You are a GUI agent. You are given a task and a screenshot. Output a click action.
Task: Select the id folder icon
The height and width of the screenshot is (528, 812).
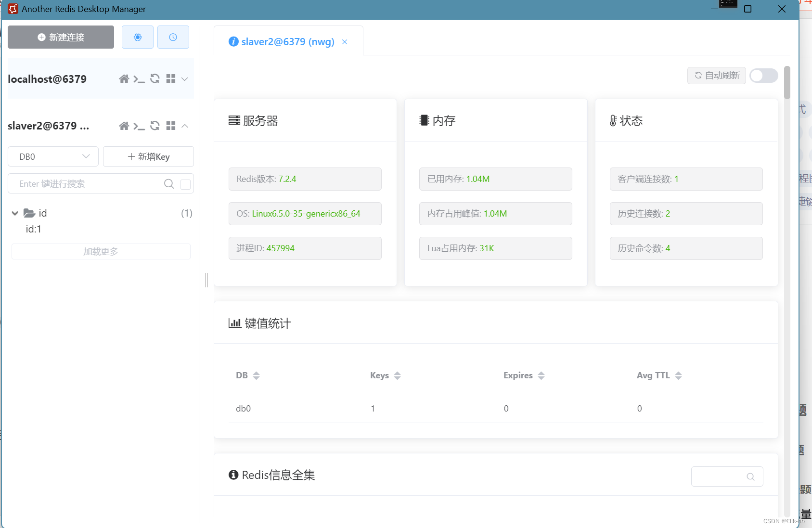point(29,213)
